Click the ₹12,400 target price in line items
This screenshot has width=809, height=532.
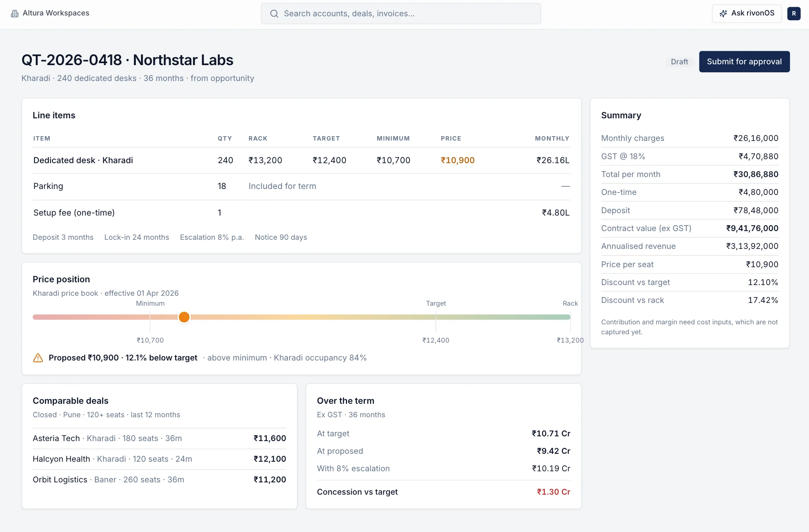(329, 160)
